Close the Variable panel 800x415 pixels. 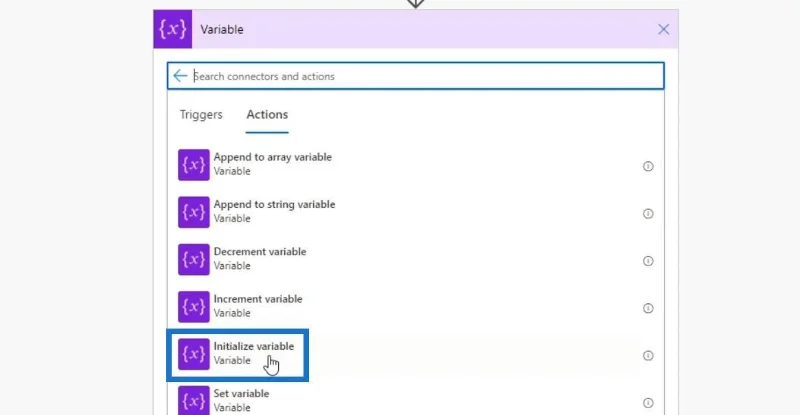(663, 29)
